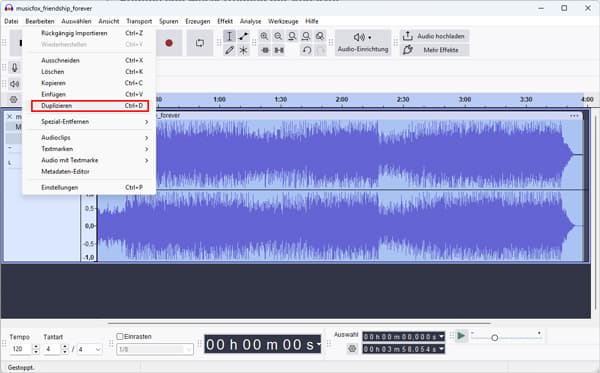Click the 2:00 mark on timeline ruler
The width and height of the screenshot is (600, 373).
coord(342,99)
